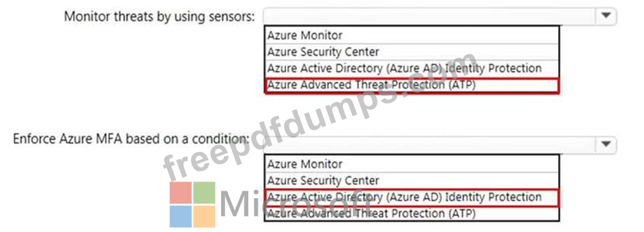Click the Microsoft wordmark text

[x=296, y=204]
